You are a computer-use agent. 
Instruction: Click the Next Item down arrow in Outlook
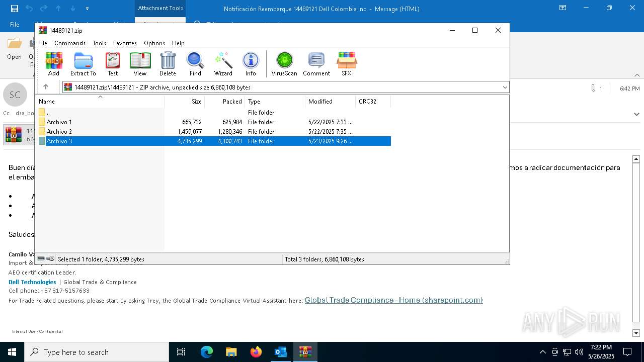pyautogui.click(x=73, y=9)
